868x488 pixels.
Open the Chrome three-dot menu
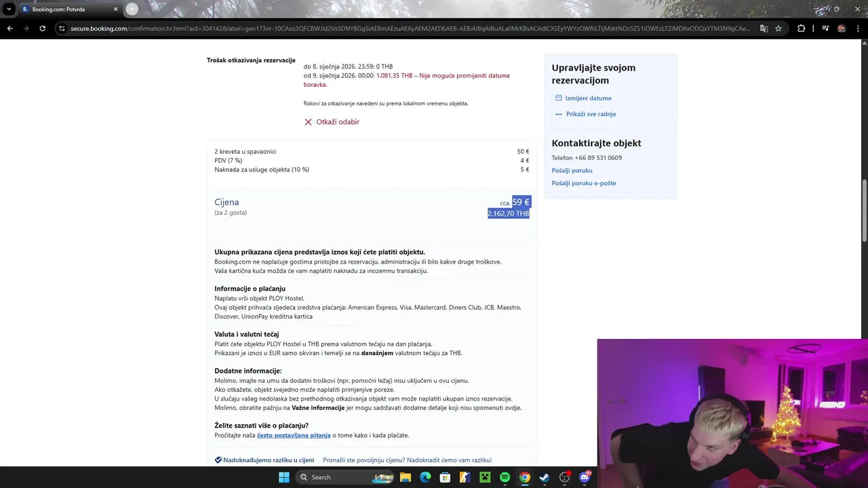[x=858, y=28]
